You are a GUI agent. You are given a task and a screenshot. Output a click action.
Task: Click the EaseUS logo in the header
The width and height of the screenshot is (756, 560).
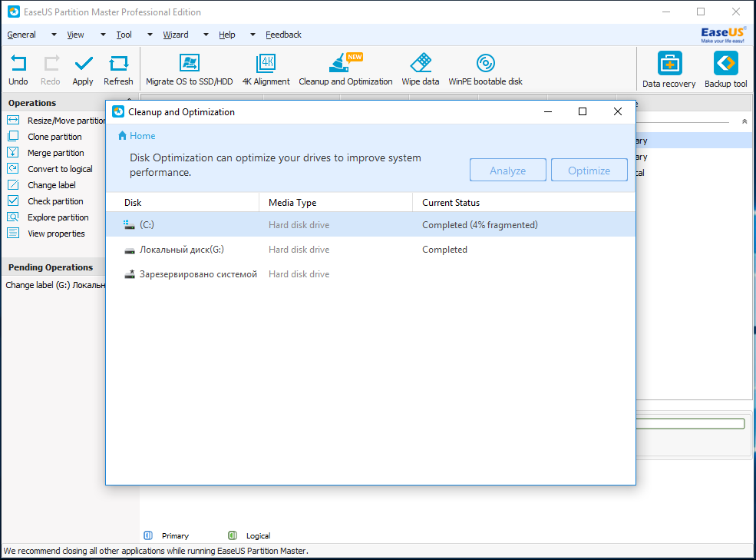(x=723, y=35)
